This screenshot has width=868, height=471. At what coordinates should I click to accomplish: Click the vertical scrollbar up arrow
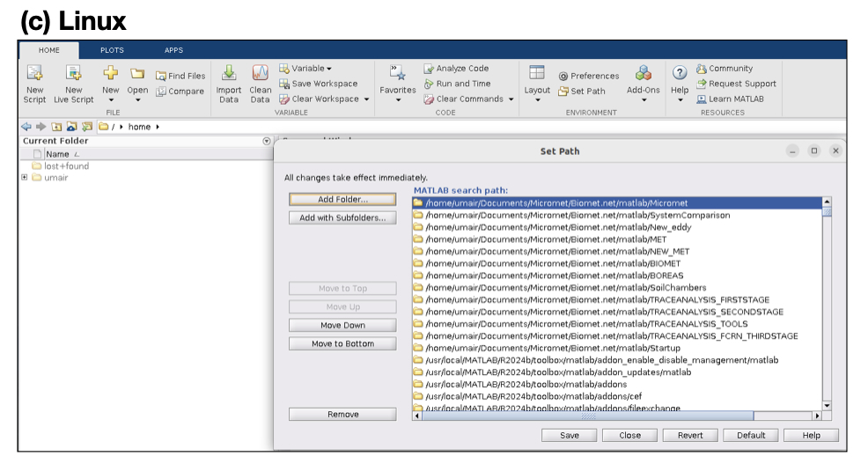click(827, 202)
